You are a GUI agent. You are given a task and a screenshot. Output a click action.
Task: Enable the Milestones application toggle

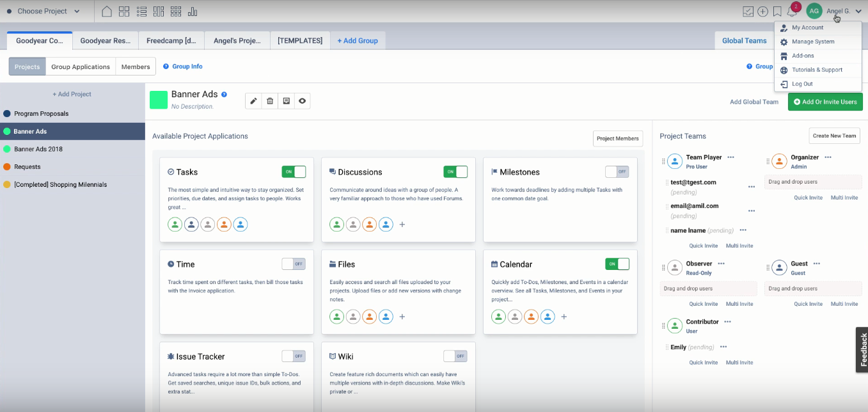coord(617,171)
